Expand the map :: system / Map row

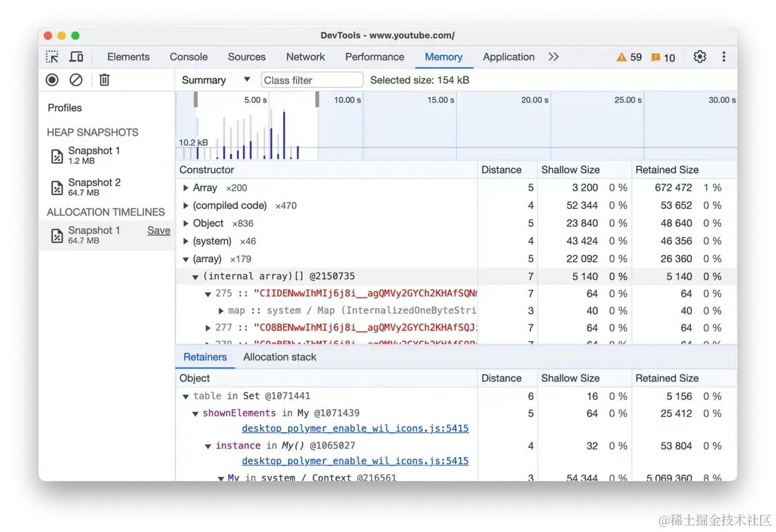(221, 311)
